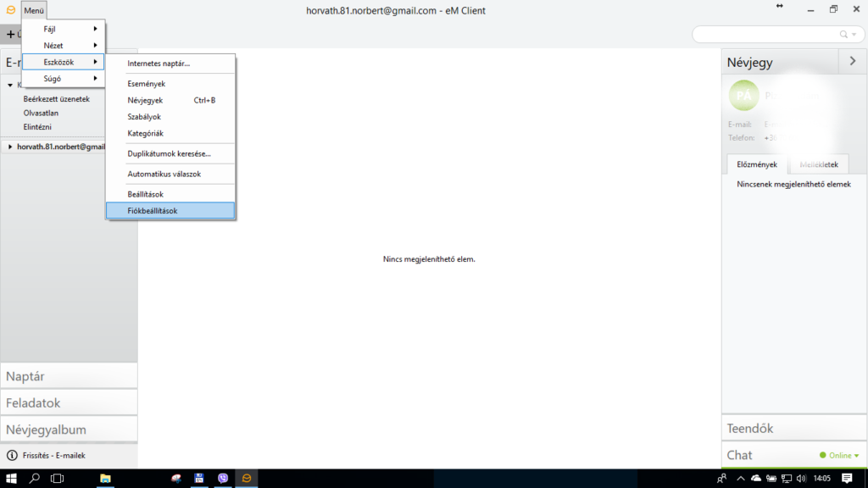
Task: Select Elintézni folder
Action: 37,127
